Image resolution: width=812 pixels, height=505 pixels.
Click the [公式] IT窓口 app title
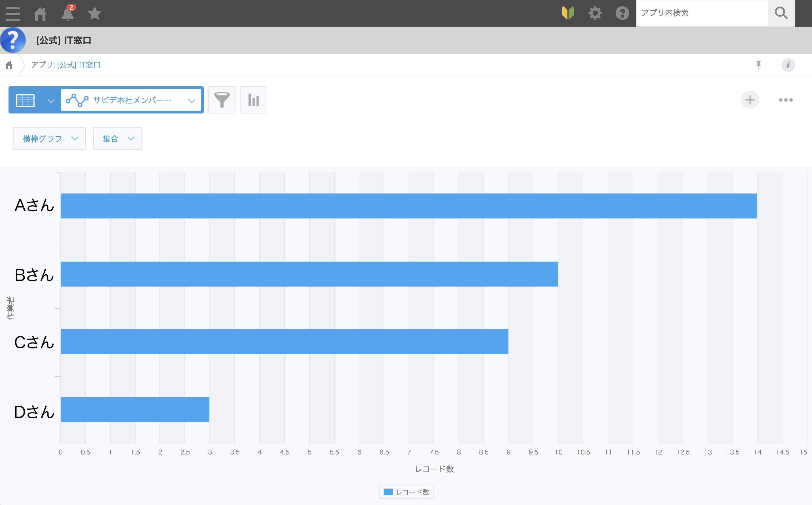[64, 40]
